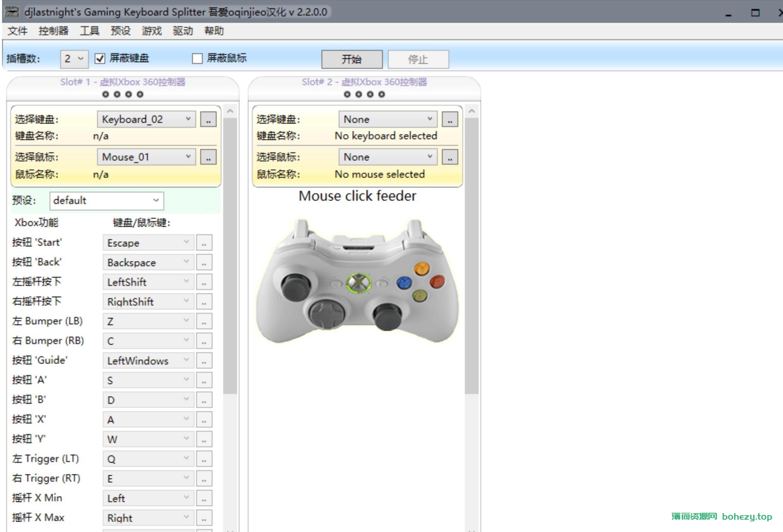Screen dimensions: 783x532
Task: Open the slot count dropdown
Action: tap(74, 59)
